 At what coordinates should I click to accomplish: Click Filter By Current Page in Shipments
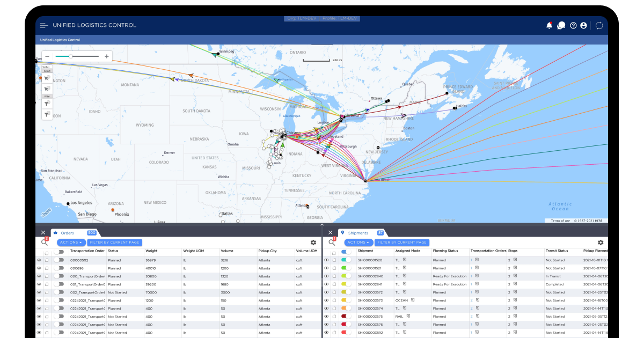point(401,243)
